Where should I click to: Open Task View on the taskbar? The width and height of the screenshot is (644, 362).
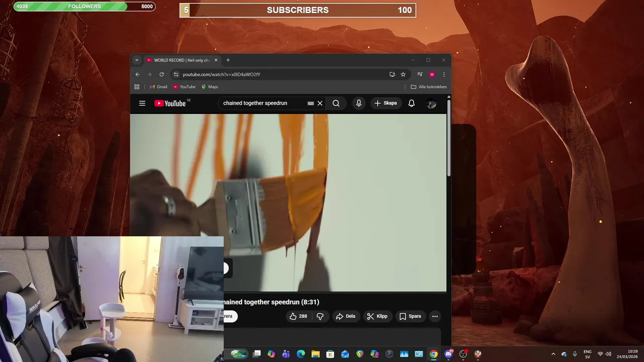(257, 354)
